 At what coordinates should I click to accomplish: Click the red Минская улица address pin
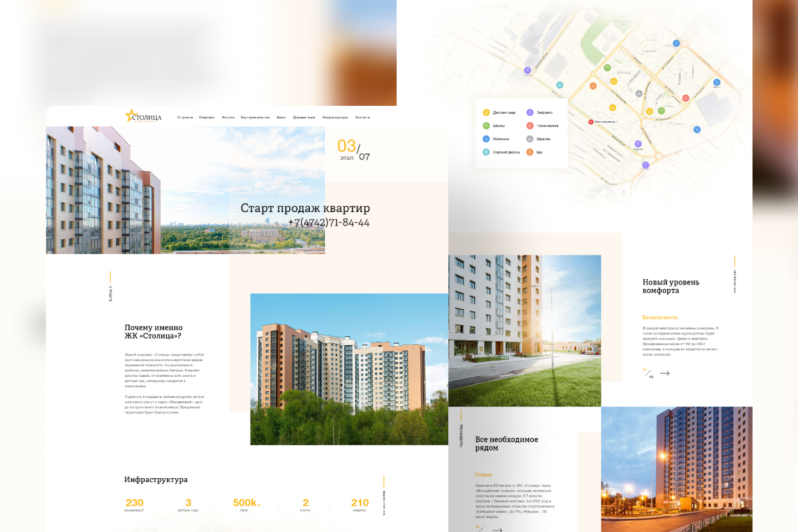click(591, 122)
